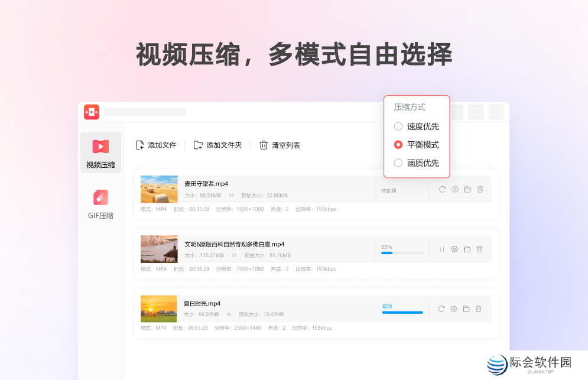Delete 麦田守望者.mp4 with the trash icon
588x380 pixels.
coord(480,189)
